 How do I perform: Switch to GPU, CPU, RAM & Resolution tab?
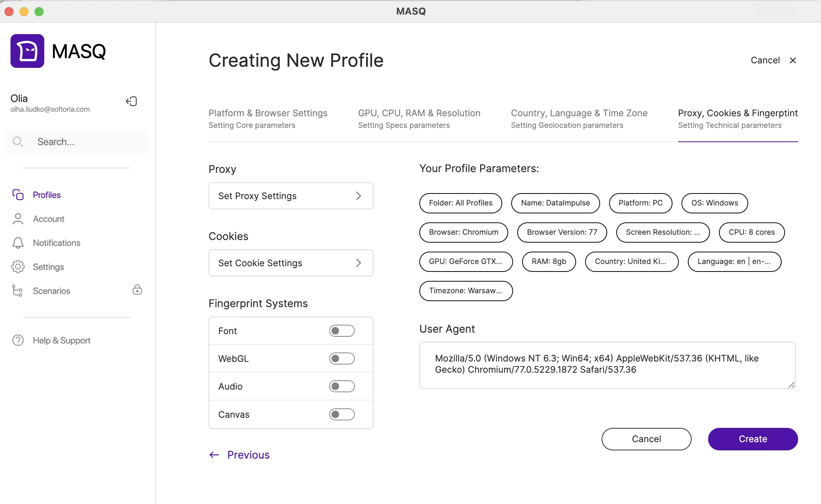pyautogui.click(x=419, y=119)
